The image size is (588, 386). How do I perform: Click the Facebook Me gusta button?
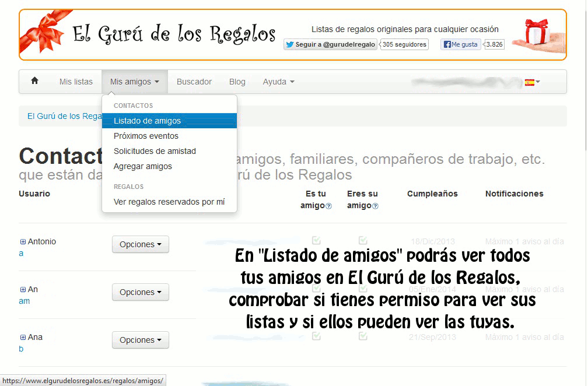click(460, 44)
